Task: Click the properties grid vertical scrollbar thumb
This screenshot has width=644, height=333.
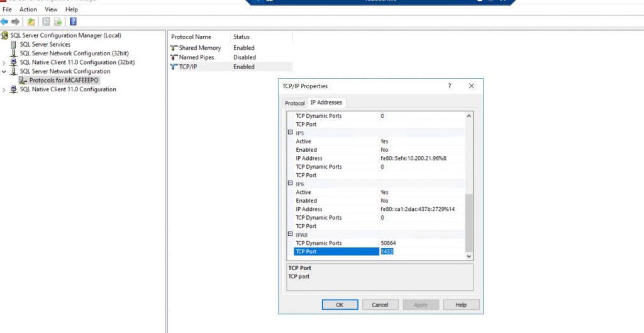Action: (469, 223)
